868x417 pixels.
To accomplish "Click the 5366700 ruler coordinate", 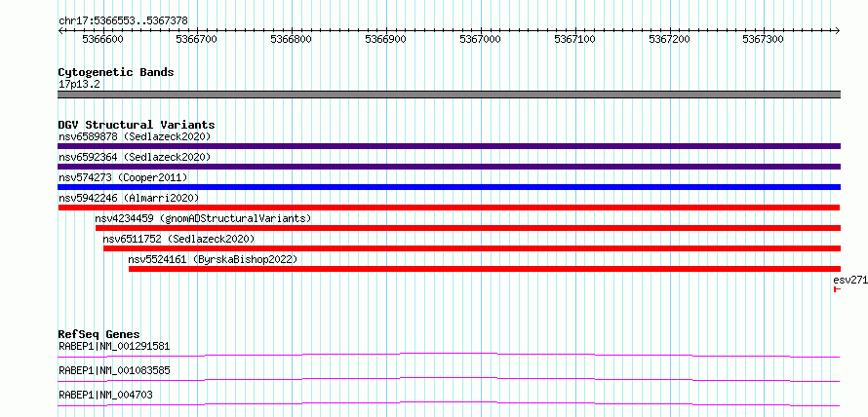I will click(x=197, y=39).
